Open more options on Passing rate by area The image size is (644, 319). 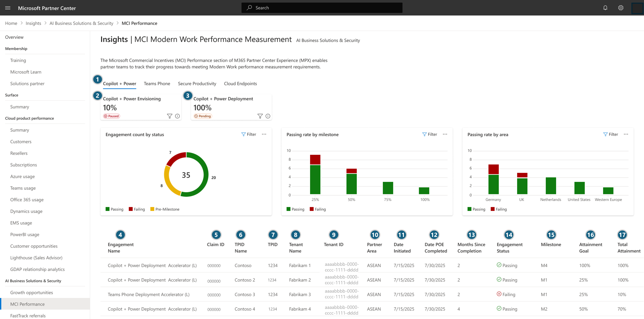point(626,134)
